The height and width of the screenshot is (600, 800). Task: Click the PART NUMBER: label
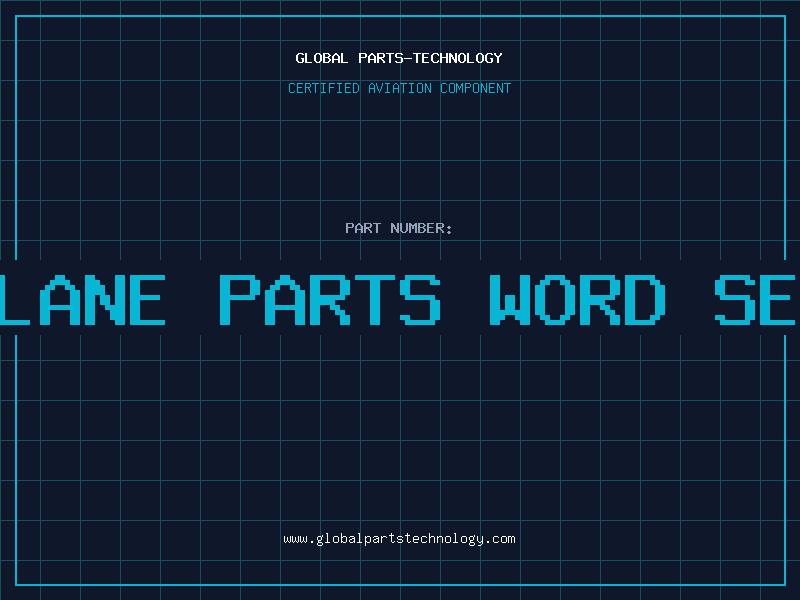tap(398, 228)
